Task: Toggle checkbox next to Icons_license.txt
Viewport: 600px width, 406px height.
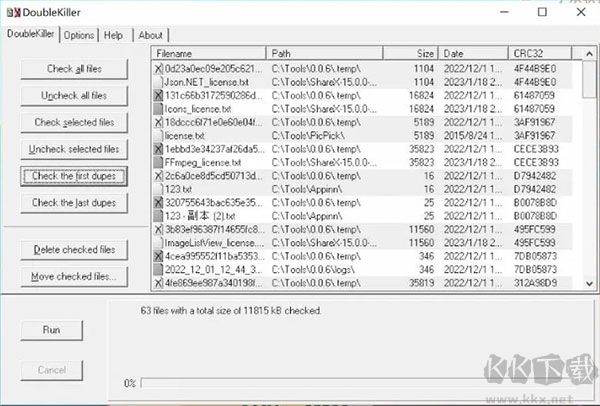Action: coord(158,109)
